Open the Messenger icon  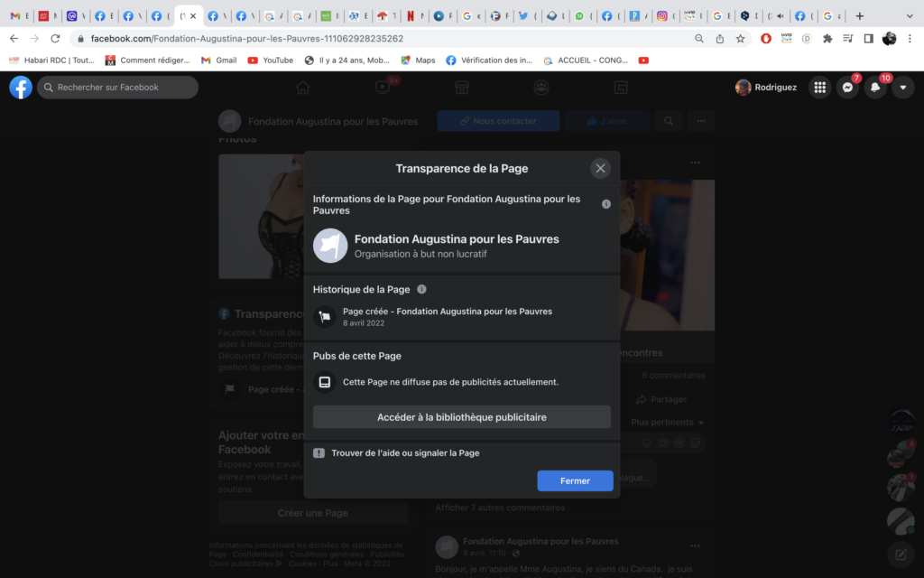coord(847,88)
